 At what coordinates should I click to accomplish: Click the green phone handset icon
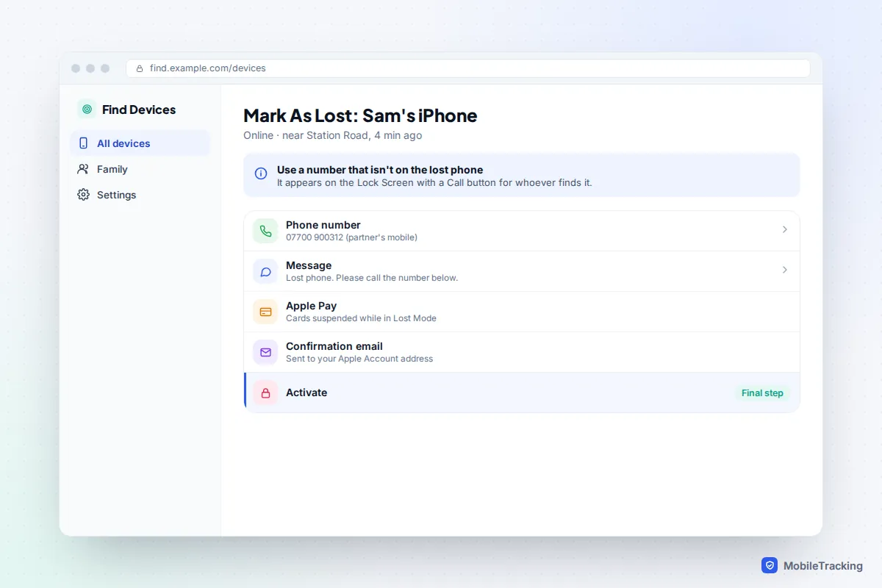(x=265, y=231)
